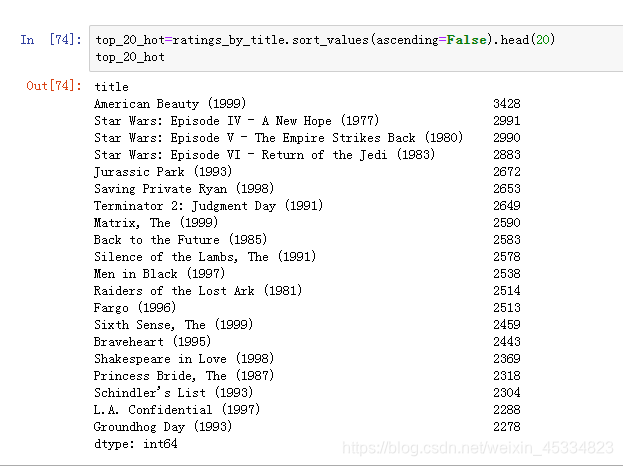This screenshot has width=623, height=466.
Task: Click the rating count 2318
Action: click(x=507, y=376)
